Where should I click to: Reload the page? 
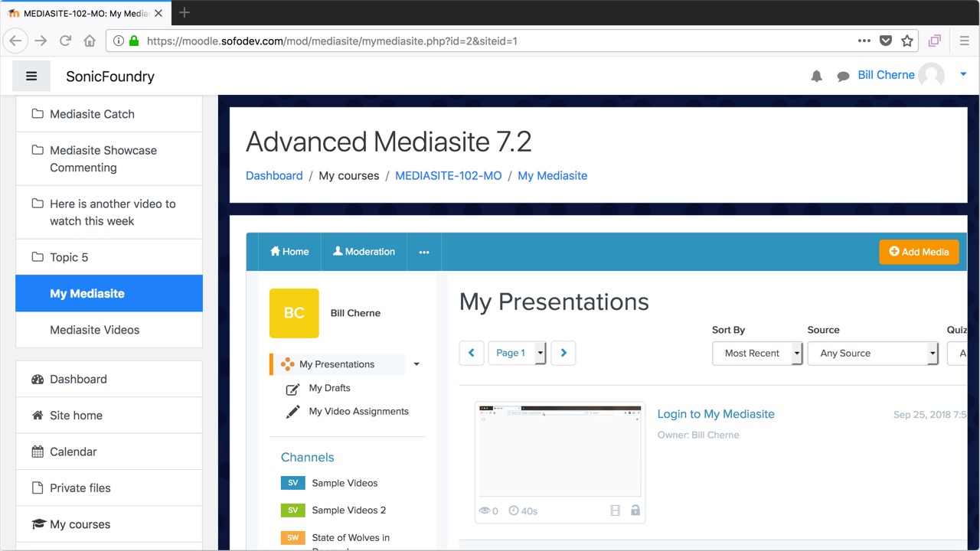65,41
